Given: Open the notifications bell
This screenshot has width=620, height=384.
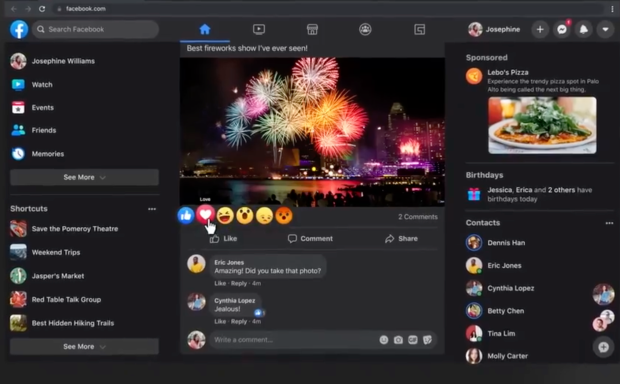Looking at the screenshot, I should 584,29.
